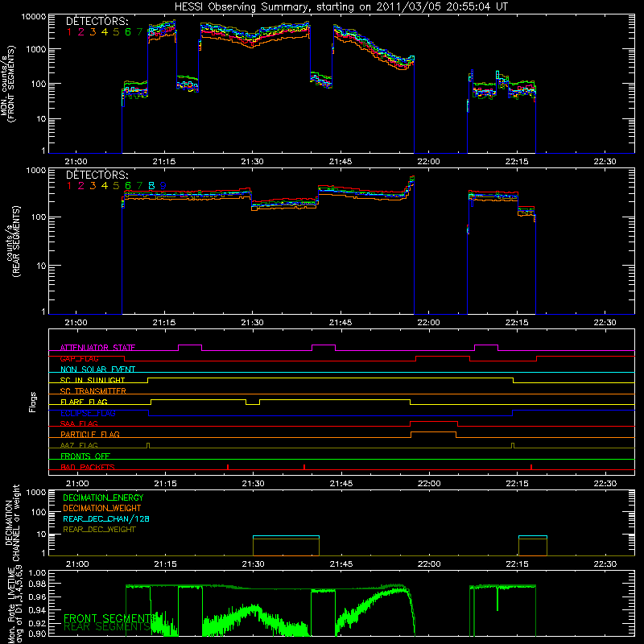Select detector 7 in rear segments legend
This screenshot has width=644, height=644.
click(139, 186)
